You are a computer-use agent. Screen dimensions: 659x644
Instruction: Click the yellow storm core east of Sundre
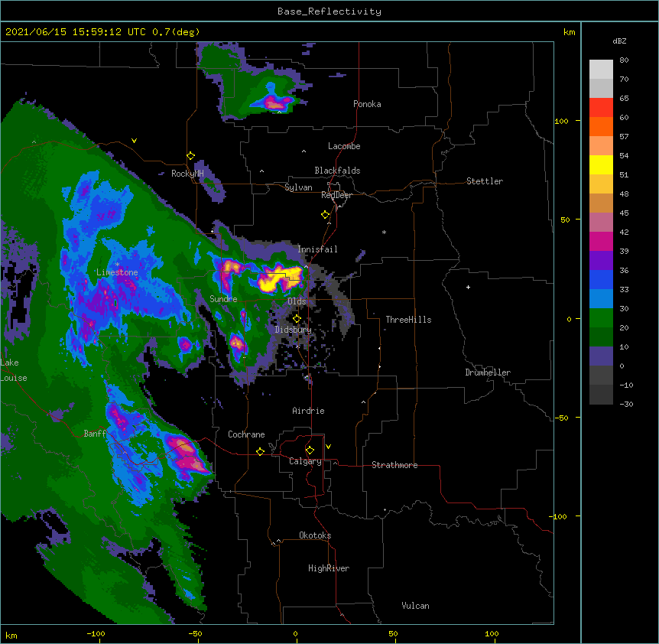[x=278, y=278]
